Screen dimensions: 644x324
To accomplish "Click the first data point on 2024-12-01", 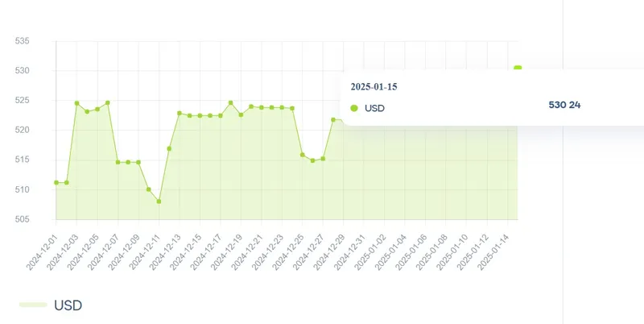I will point(56,182).
